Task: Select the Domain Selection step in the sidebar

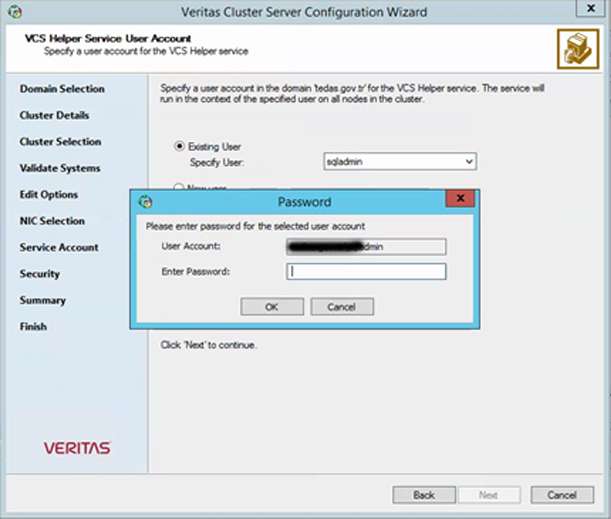Action: click(x=62, y=89)
